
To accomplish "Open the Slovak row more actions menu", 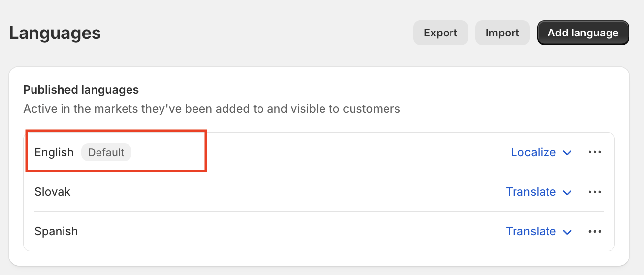I will (595, 192).
